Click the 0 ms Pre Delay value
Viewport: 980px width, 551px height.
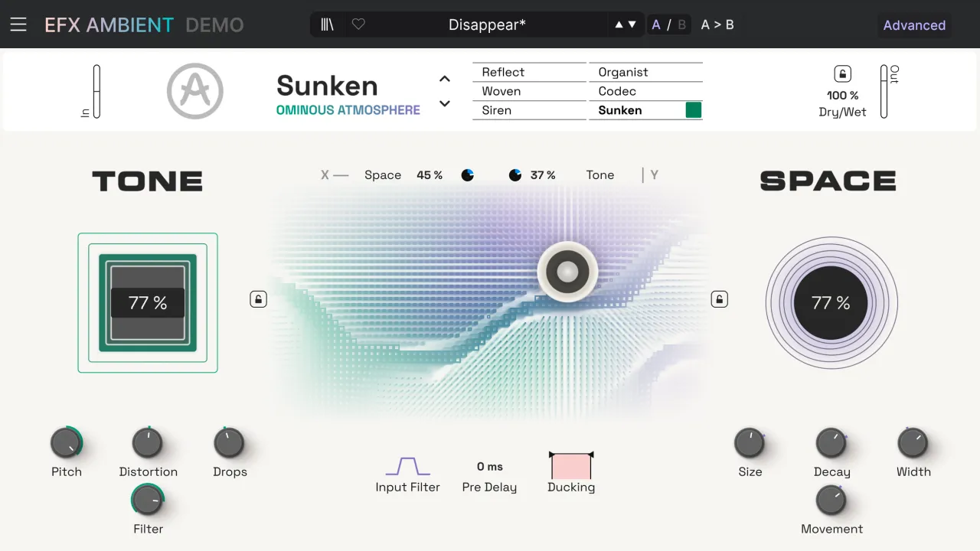coord(490,467)
